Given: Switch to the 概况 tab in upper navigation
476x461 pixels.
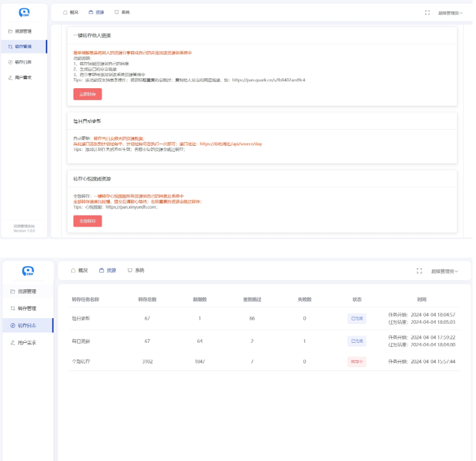Looking at the screenshot, I should (70, 12).
